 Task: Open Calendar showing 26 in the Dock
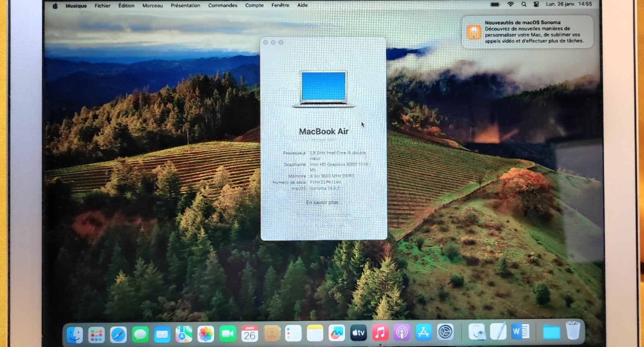[250, 334]
